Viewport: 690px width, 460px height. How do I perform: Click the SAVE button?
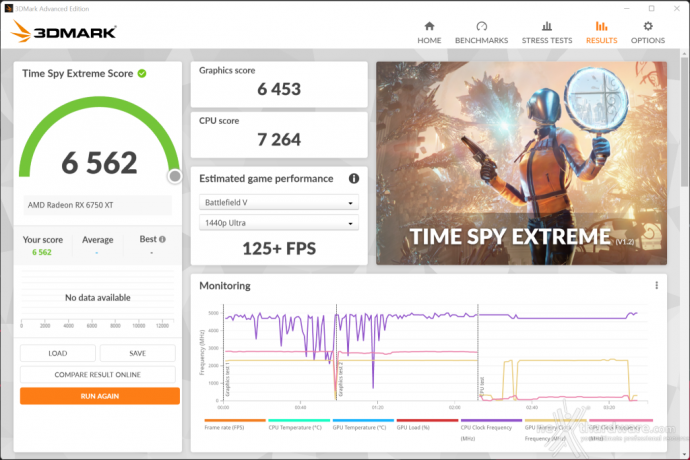pos(138,353)
